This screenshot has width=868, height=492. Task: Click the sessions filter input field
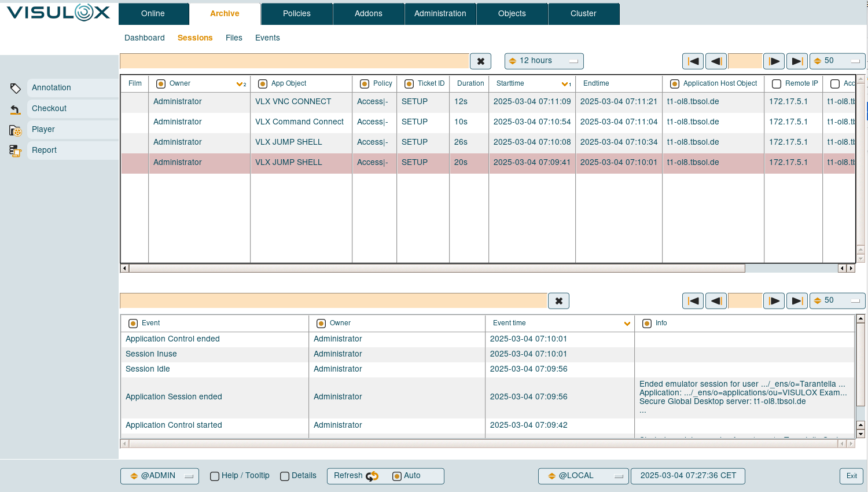tap(294, 61)
